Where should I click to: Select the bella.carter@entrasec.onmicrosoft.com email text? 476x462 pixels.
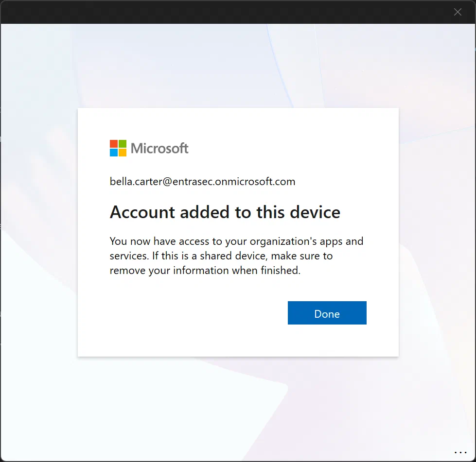pyautogui.click(x=202, y=181)
